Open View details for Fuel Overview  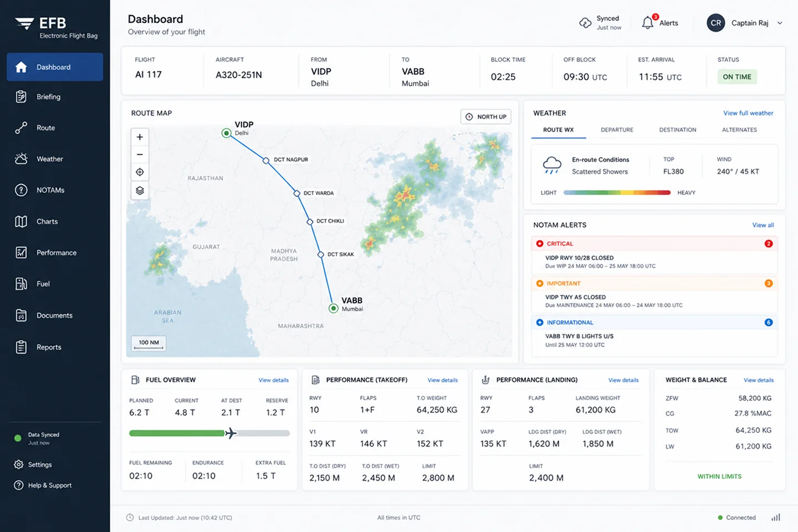click(273, 380)
